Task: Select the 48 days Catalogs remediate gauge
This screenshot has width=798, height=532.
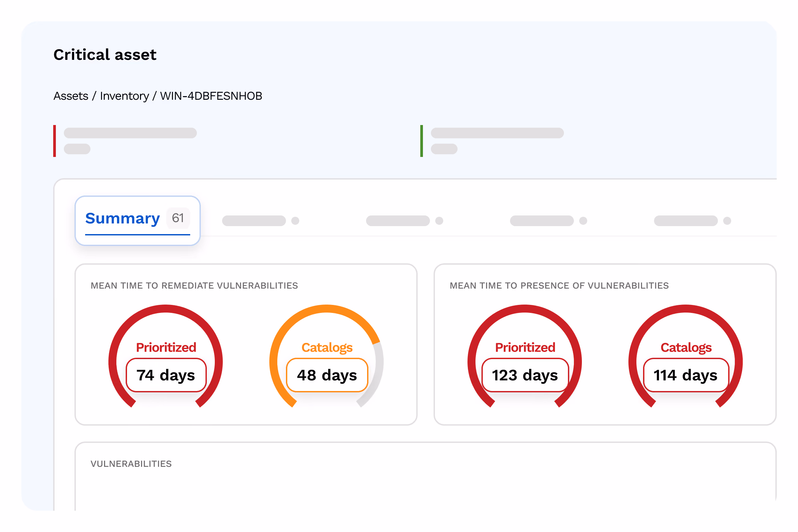Action: click(327, 356)
